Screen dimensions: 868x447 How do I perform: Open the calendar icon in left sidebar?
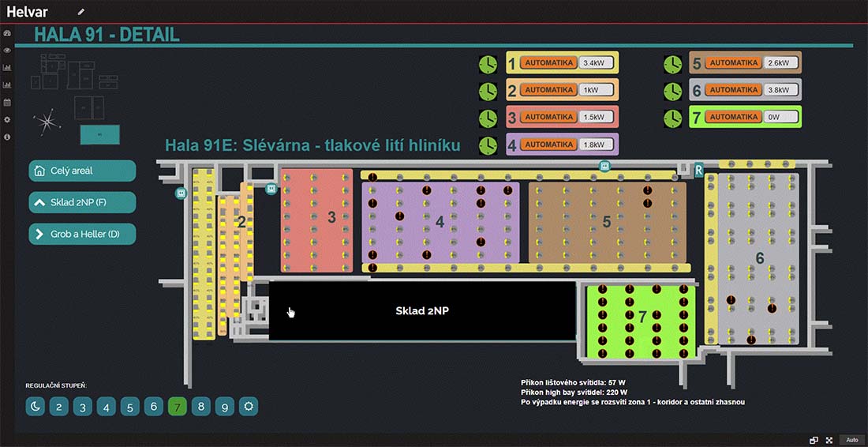coord(7,102)
